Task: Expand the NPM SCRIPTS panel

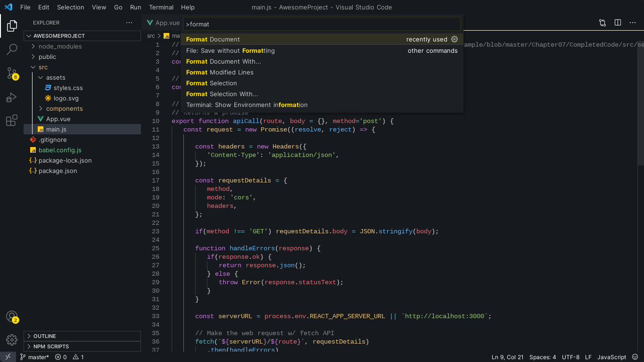Action: coord(51,346)
